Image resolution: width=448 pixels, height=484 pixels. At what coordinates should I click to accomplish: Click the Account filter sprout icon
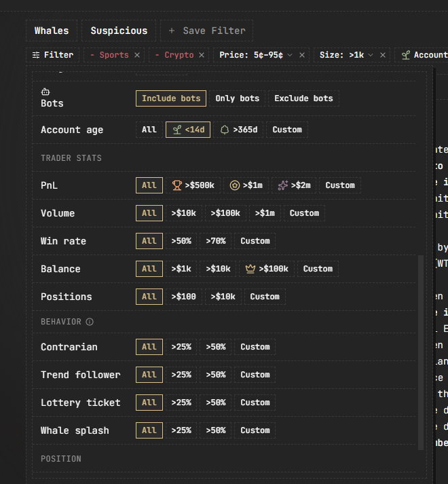[x=406, y=55]
